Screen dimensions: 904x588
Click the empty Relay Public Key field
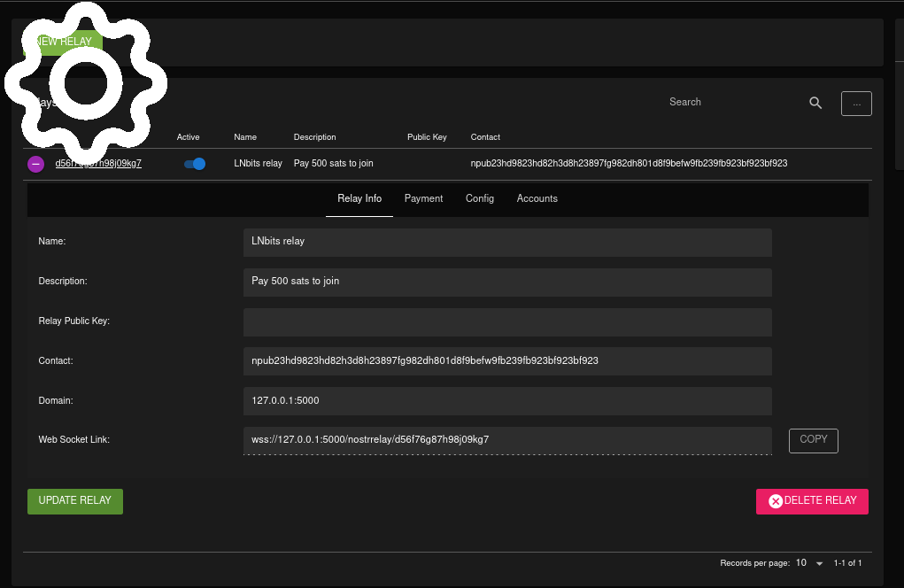[507, 321]
